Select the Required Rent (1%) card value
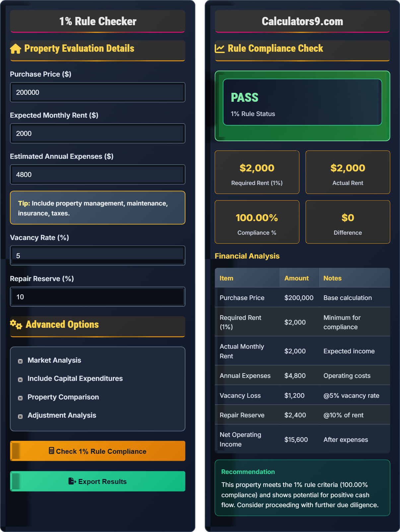 click(x=257, y=168)
